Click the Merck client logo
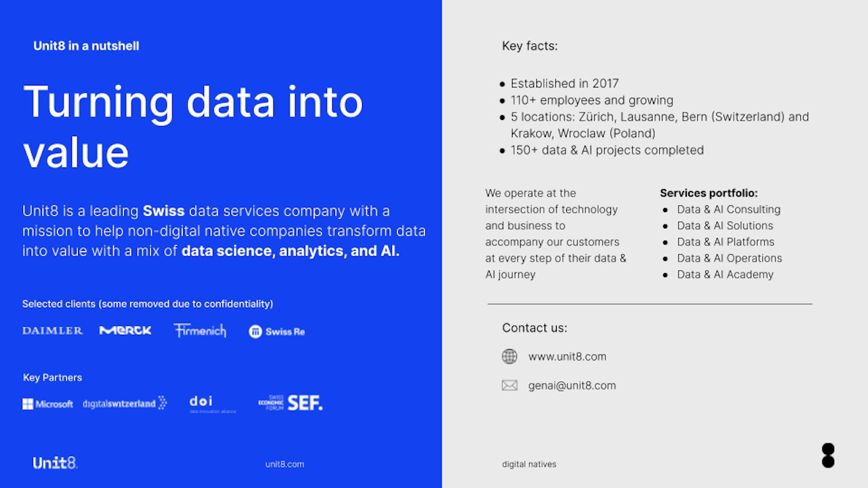Screen dimensions: 868x488 click(125, 330)
